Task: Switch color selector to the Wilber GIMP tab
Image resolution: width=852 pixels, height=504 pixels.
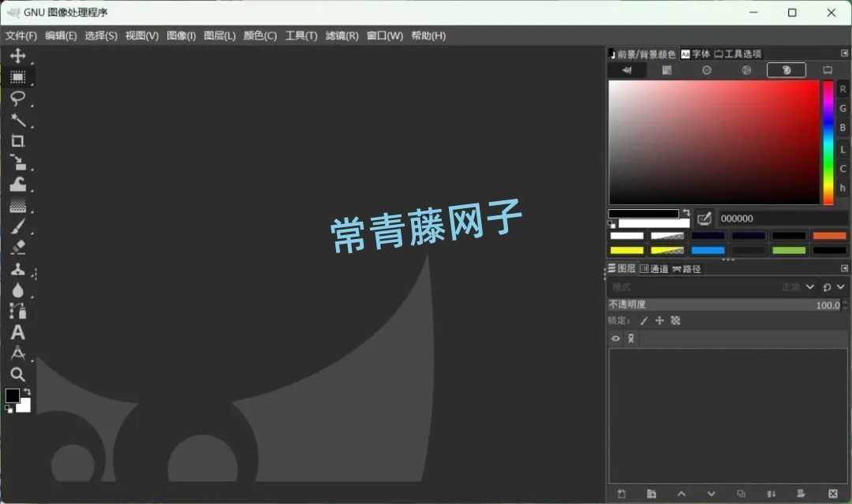Action: pyautogui.click(x=627, y=70)
